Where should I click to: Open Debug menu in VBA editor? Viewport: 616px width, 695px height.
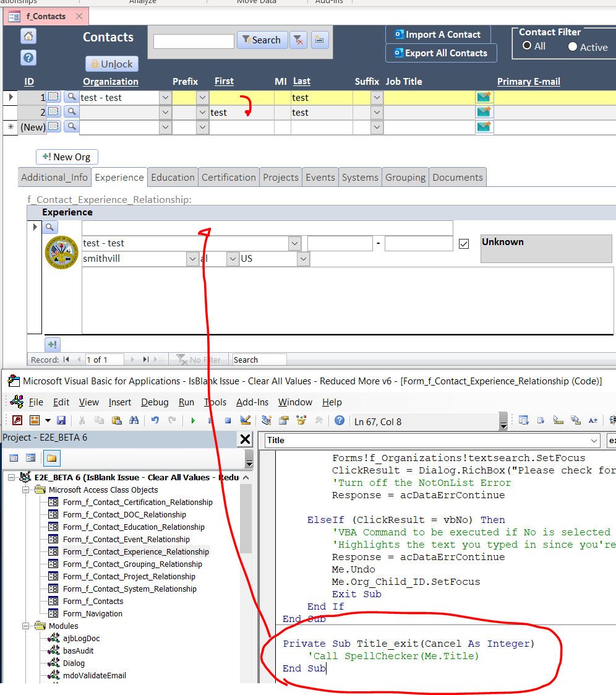click(155, 402)
